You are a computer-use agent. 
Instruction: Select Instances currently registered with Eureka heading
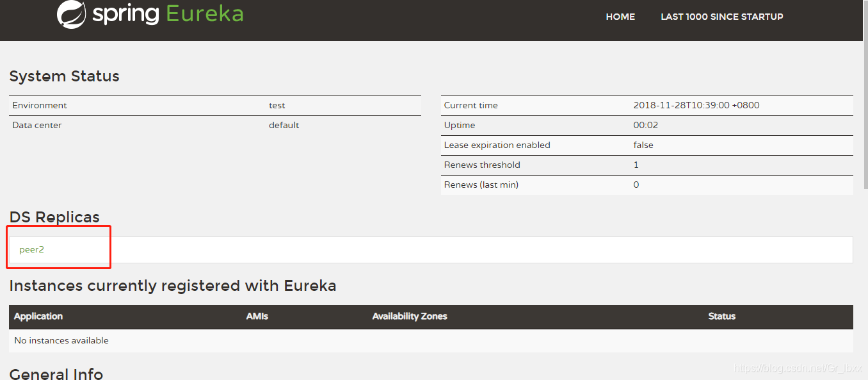coord(173,286)
